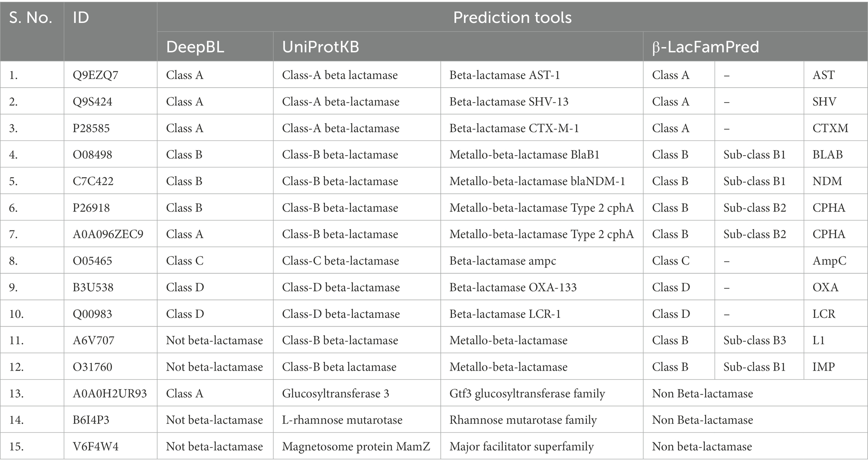Select the Beta-lactamase ampc cell

tap(542, 261)
